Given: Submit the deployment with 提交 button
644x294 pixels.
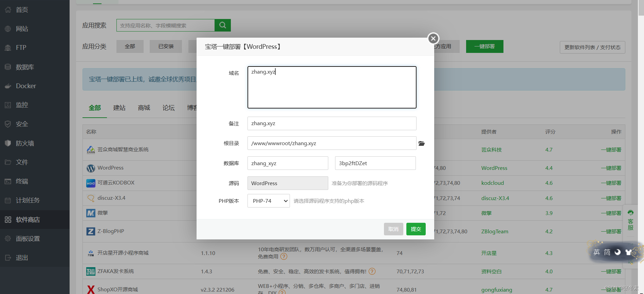Looking at the screenshot, I should (416, 229).
